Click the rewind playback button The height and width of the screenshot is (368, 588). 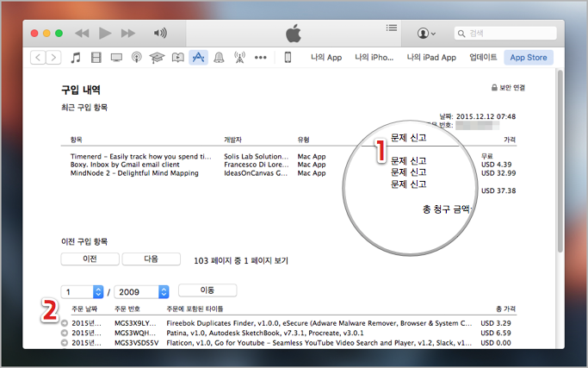tap(82, 34)
